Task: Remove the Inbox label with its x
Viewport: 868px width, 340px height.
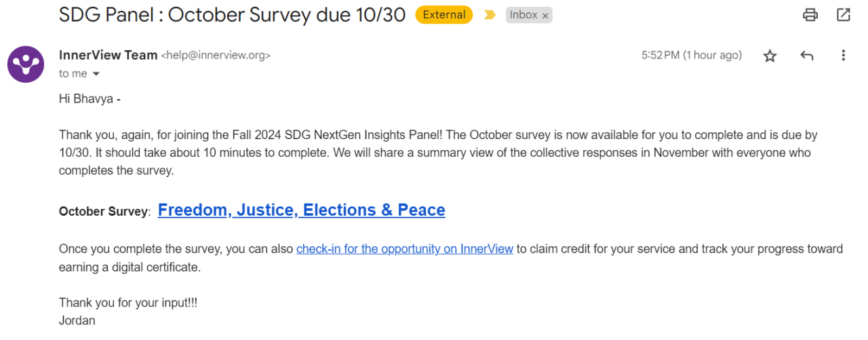Action: pyautogui.click(x=545, y=16)
